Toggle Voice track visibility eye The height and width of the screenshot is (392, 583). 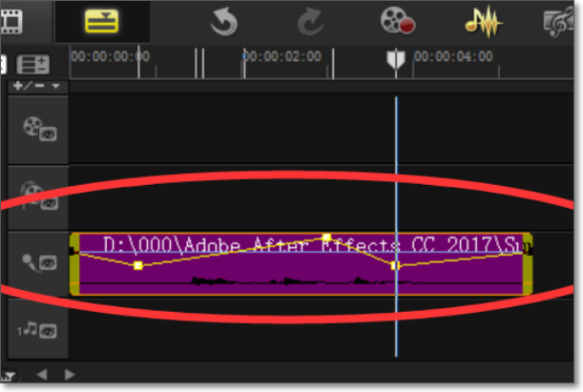pos(48,263)
